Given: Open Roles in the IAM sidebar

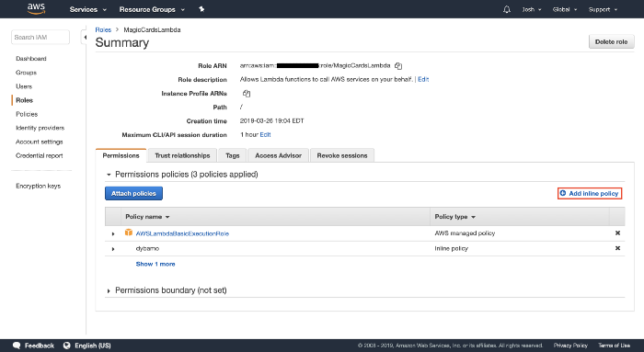Looking at the screenshot, I should click(24, 100).
